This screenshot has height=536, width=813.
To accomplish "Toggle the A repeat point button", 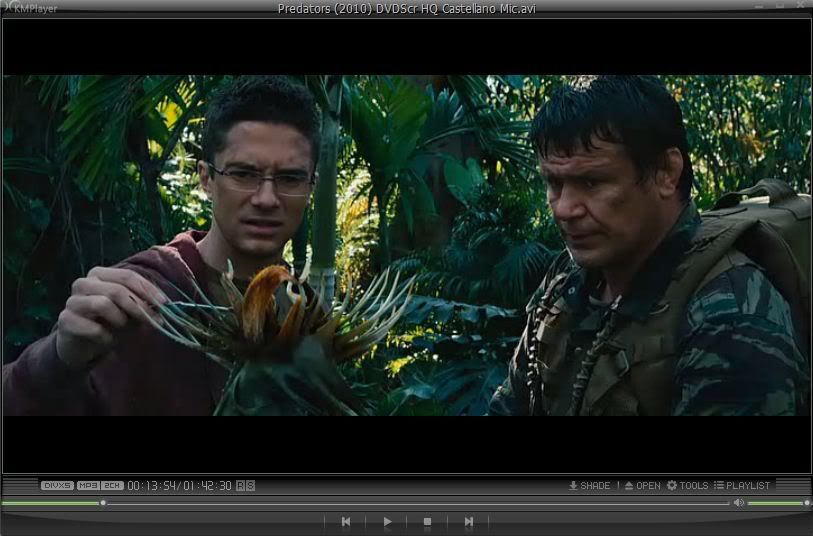I will (240, 486).
